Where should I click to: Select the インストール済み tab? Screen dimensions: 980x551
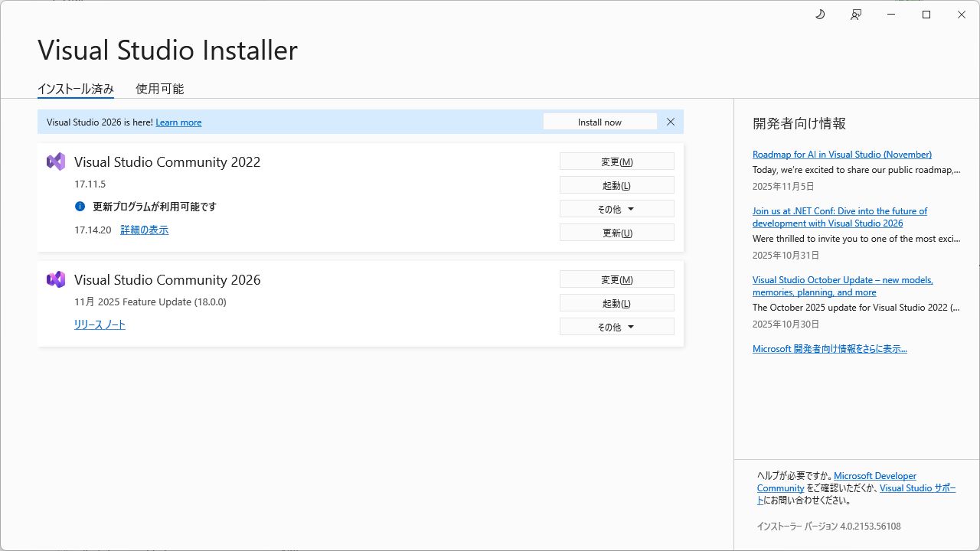tap(76, 89)
